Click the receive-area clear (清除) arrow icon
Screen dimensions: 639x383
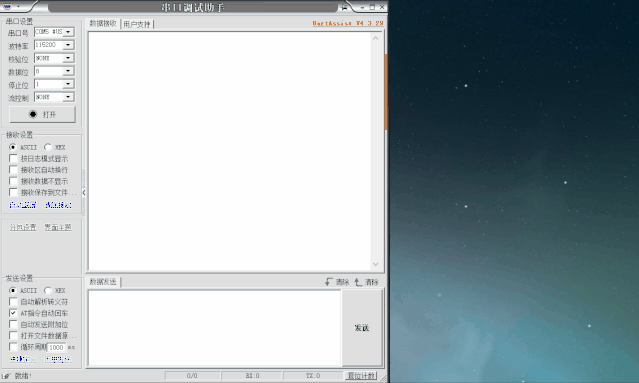pyautogui.click(x=329, y=282)
